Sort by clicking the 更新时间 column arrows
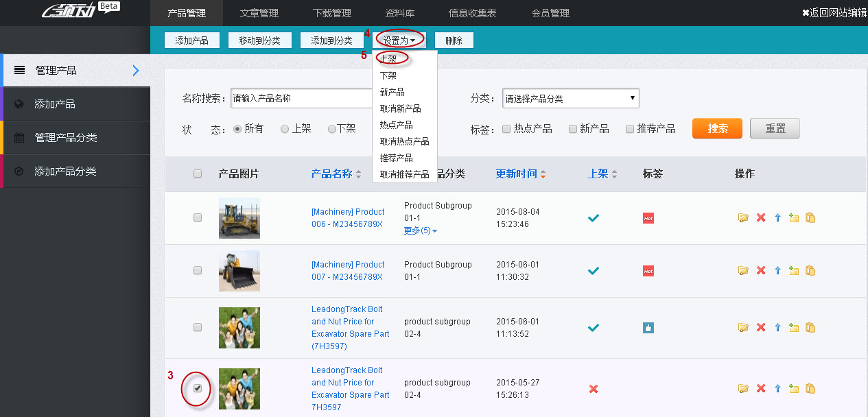Screen dimensions: 868x417 coord(543,174)
